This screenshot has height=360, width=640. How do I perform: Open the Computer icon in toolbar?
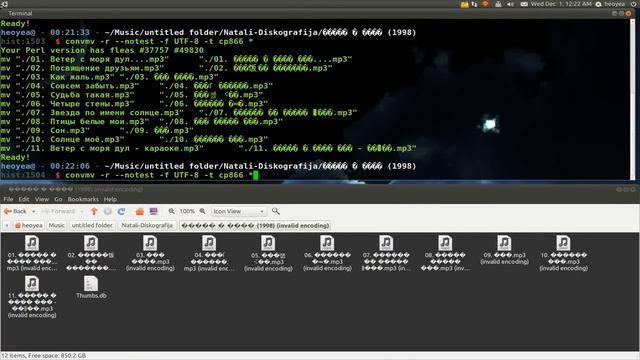[x=153, y=211]
